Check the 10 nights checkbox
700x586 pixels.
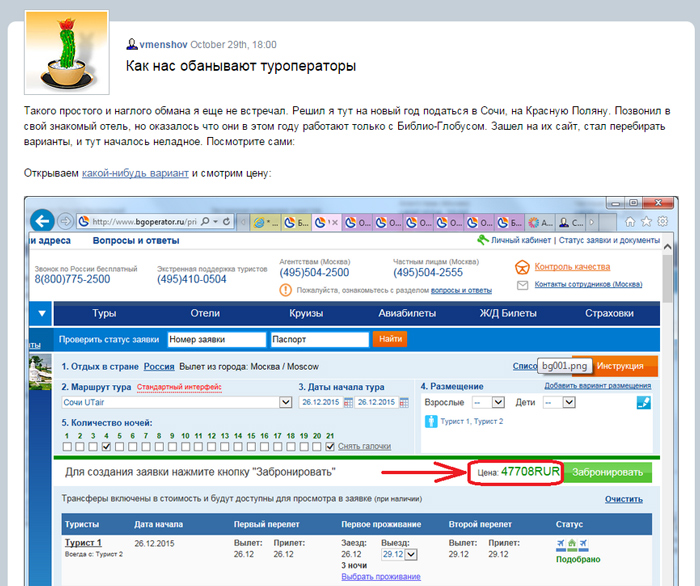tap(185, 446)
